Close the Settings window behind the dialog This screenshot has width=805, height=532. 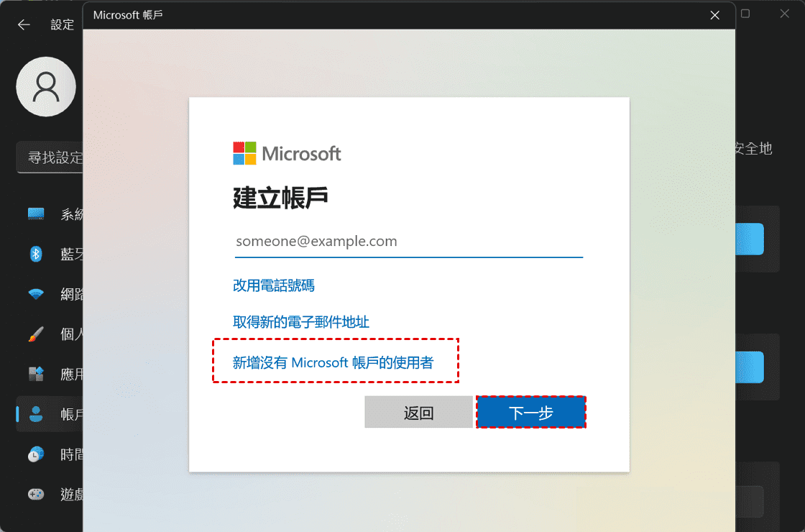(784, 14)
